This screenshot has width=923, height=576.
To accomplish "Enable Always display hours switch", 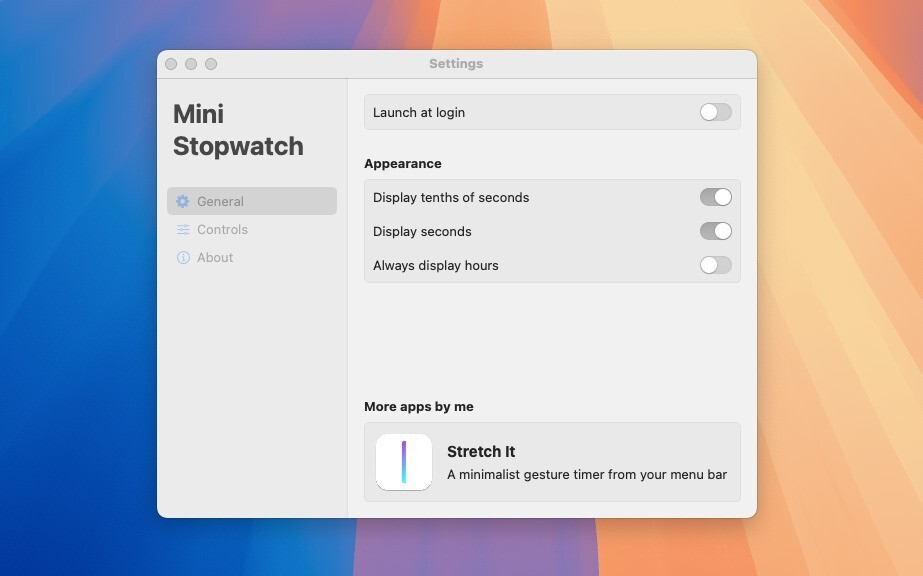I will point(715,265).
